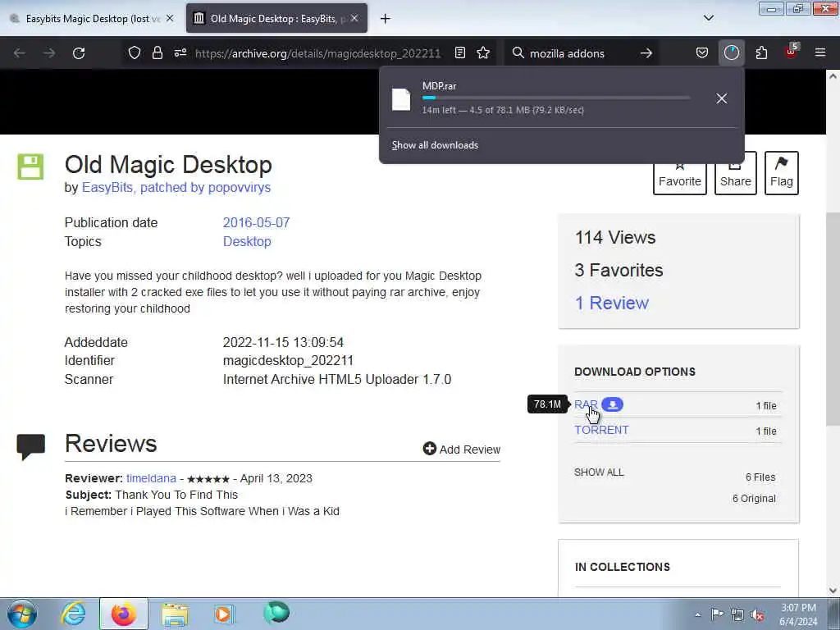
Task: Open Firefox hamburger application menu
Action: coord(820,52)
